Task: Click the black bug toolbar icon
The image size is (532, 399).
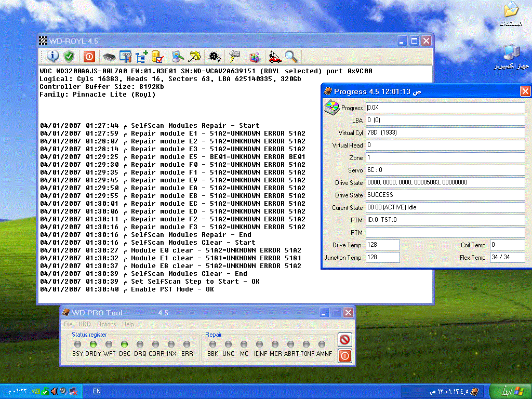Action: click(215, 56)
